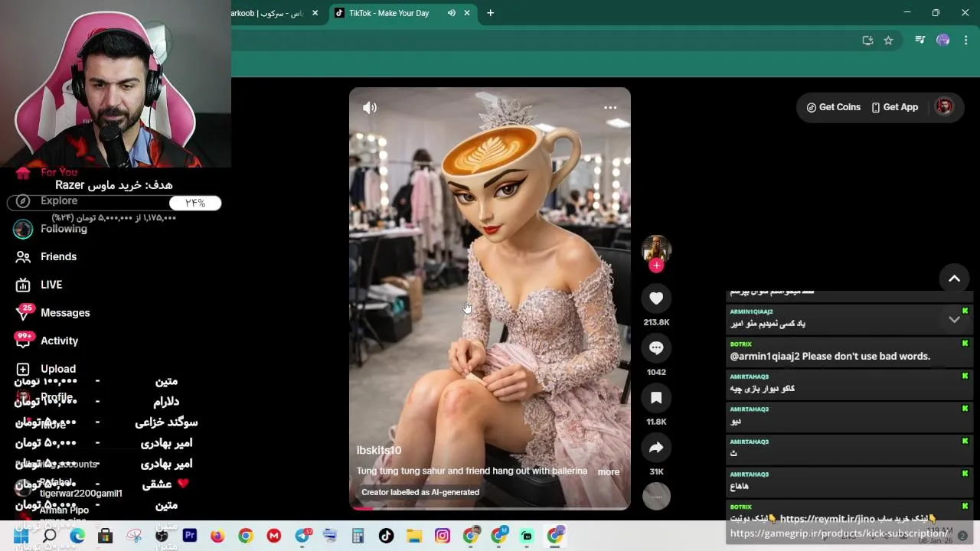The image size is (980, 551).
Task: Go to next video with down arrow
Action: click(954, 320)
